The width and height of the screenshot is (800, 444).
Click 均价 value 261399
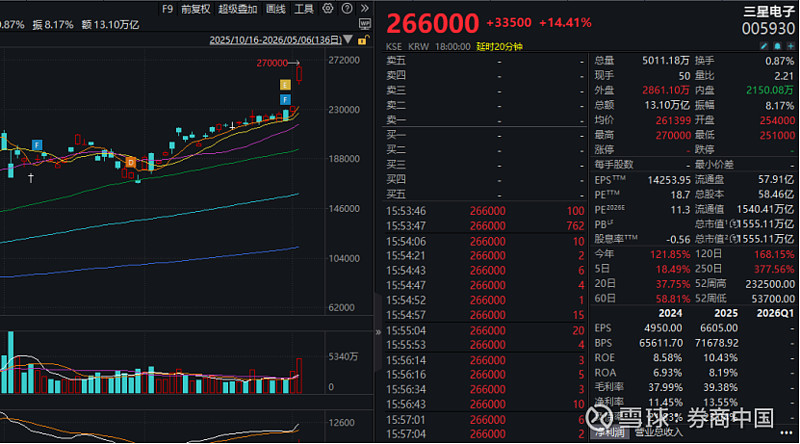673,120
